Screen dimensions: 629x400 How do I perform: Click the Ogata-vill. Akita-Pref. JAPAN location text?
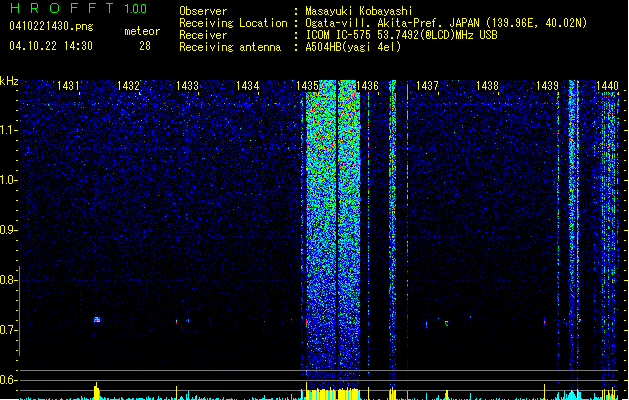pos(446,23)
